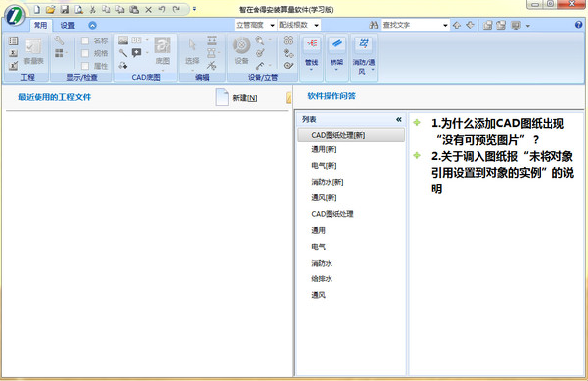Enable the 规格 checkbox
588x381 pixels.
click(x=85, y=53)
